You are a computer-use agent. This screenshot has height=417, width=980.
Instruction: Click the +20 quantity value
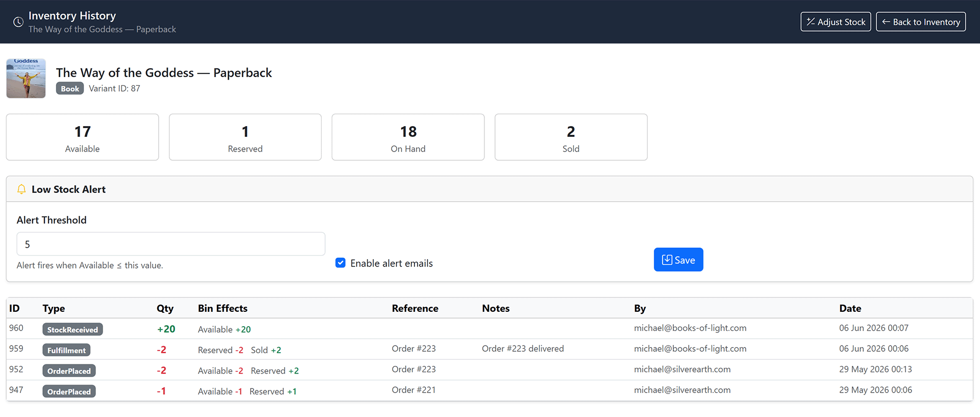(166, 329)
